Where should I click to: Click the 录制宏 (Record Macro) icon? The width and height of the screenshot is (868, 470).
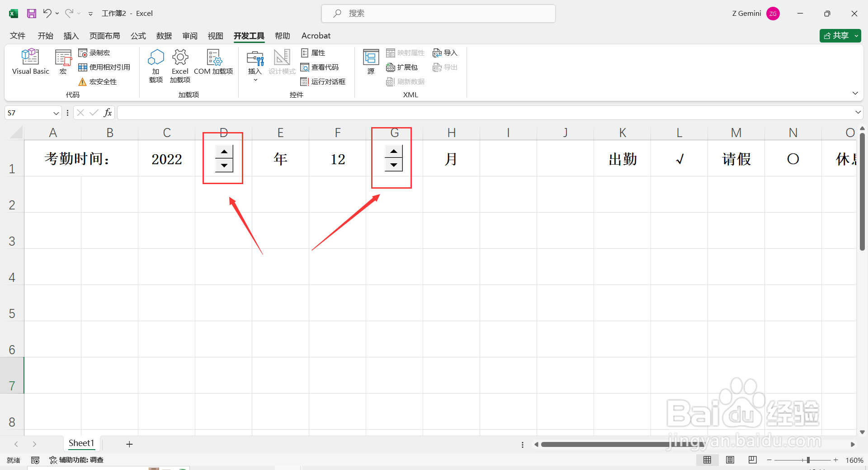[x=84, y=52]
